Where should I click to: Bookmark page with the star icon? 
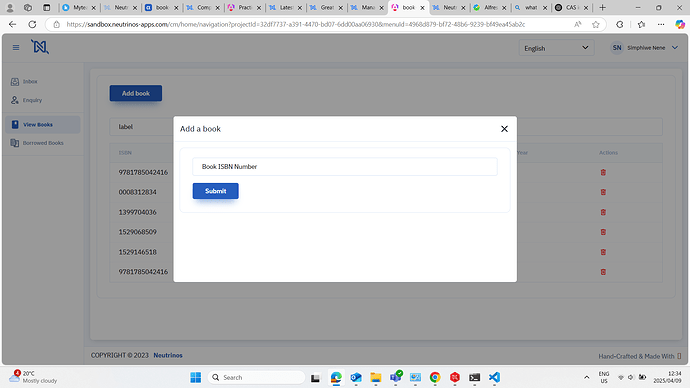tap(595, 25)
